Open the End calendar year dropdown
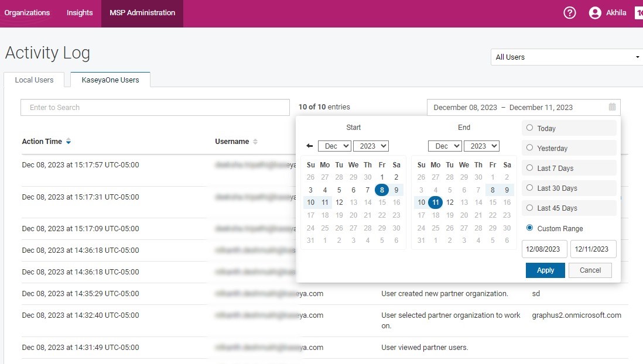 click(481, 146)
